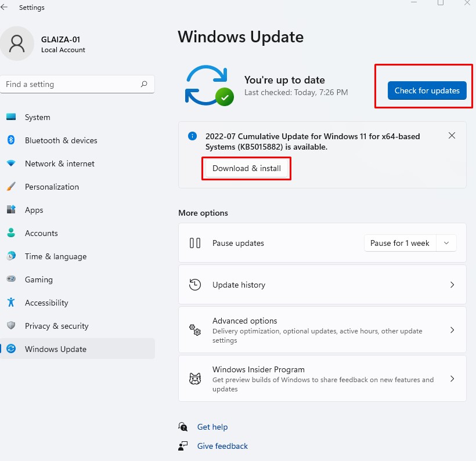
Task: Select the Network & internet Wi-Fi icon
Action: tap(11, 164)
